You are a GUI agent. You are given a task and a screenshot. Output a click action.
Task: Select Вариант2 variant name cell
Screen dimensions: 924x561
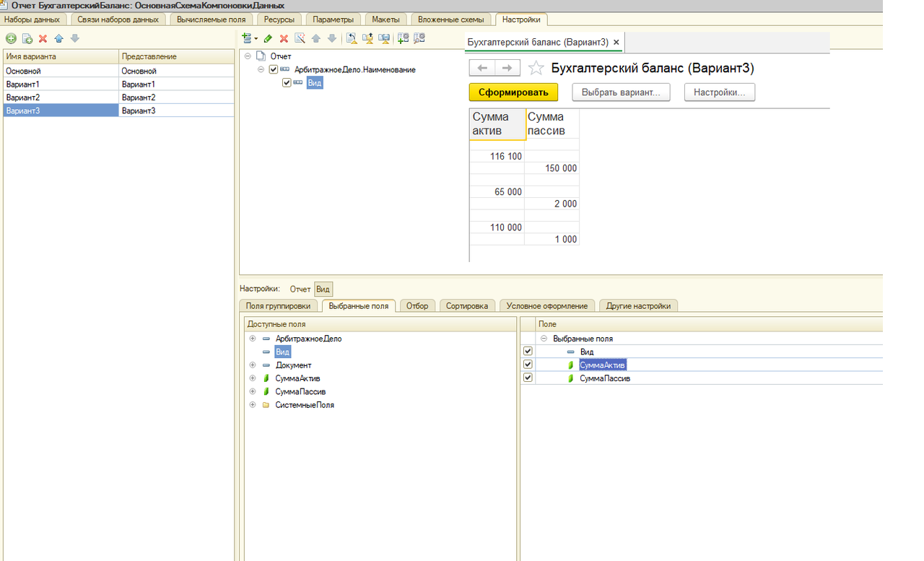tap(61, 97)
